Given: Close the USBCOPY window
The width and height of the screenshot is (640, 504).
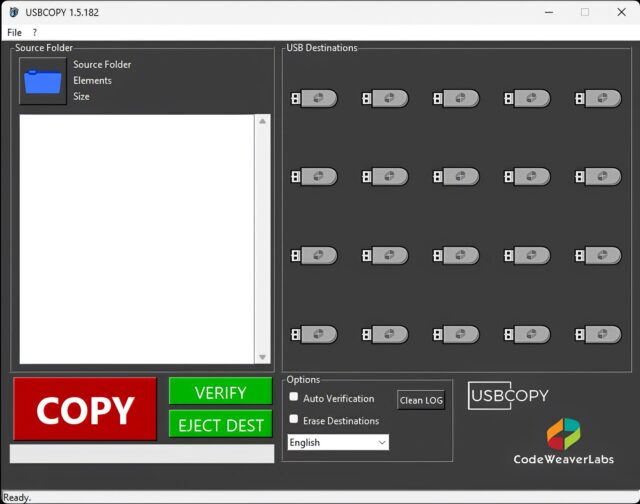Looking at the screenshot, I should coord(621,12).
